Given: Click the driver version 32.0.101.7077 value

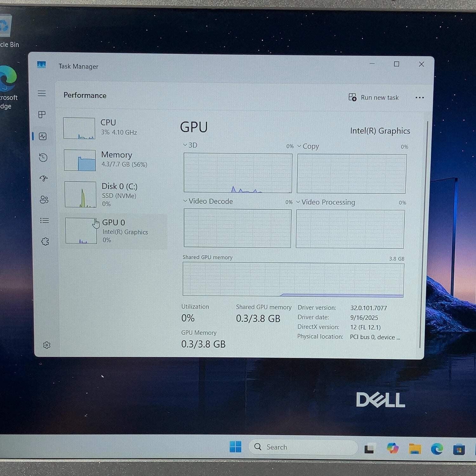Looking at the screenshot, I should pyautogui.click(x=368, y=308).
